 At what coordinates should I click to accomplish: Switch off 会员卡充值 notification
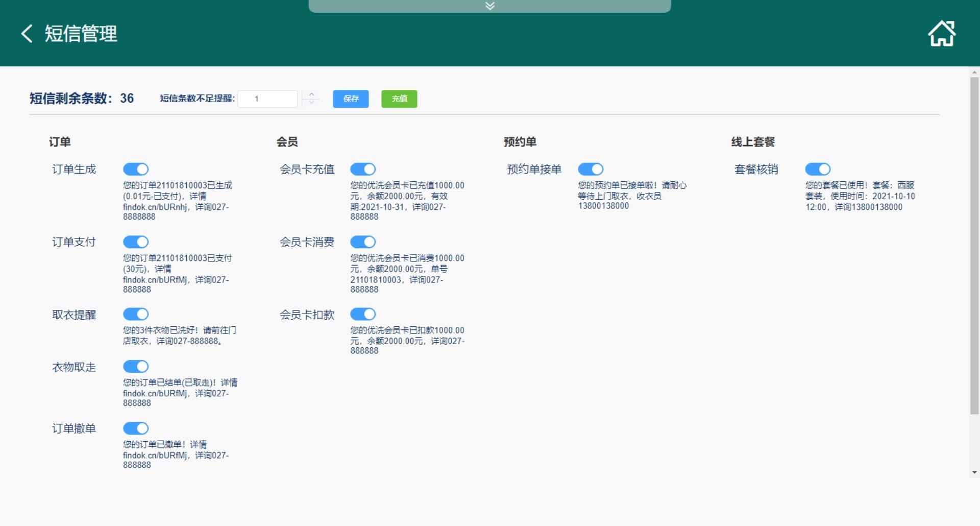(x=363, y=169)
